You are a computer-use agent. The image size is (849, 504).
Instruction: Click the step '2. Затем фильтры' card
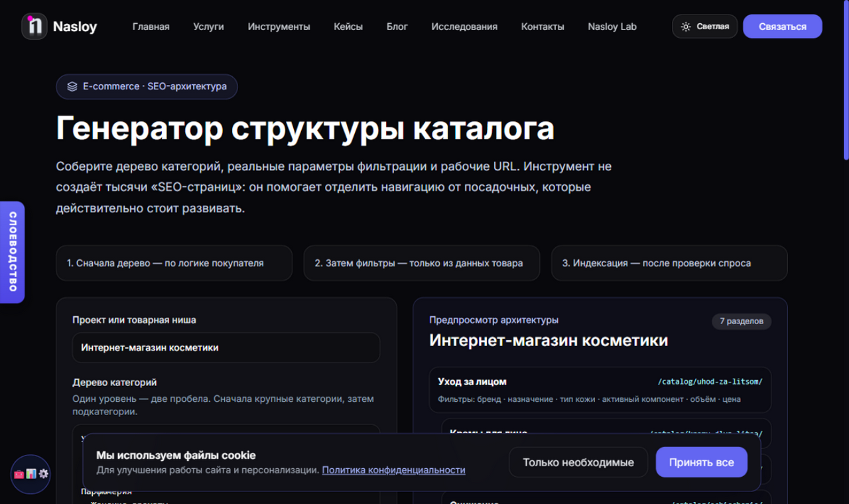pos(422,263)
